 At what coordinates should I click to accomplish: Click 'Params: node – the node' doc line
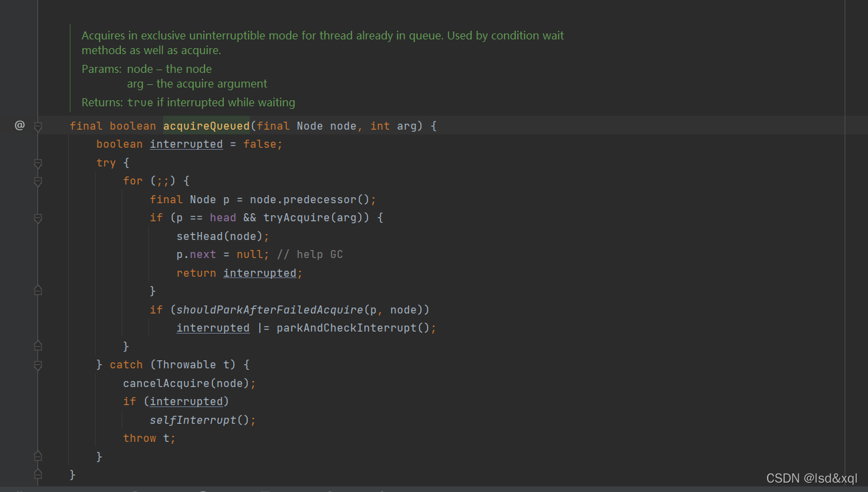(x=146, y=69)
